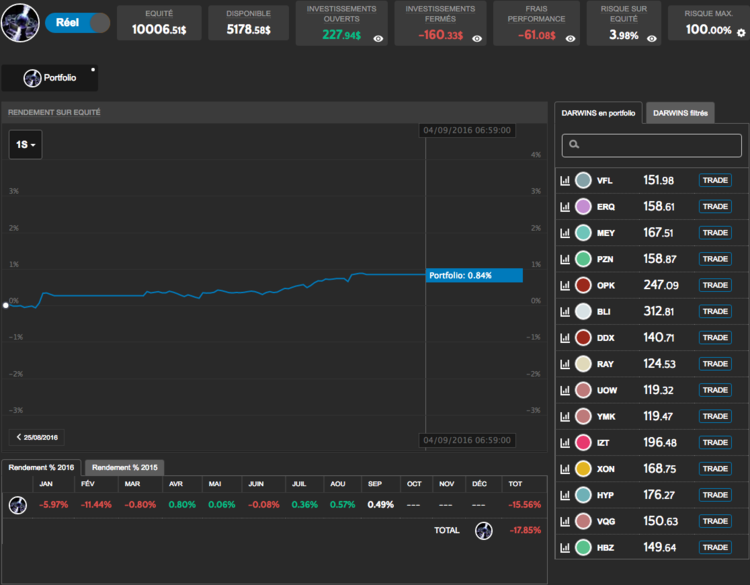
Task: Click the portfolio avatar in returns table
Action: 18,505
